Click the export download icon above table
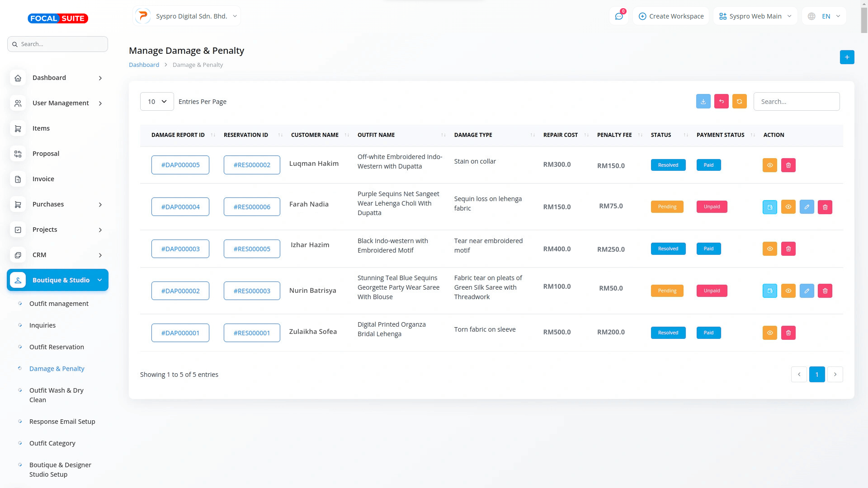This screenshot has height=488, width=868. pyautogui.click(x=703, y=102)
